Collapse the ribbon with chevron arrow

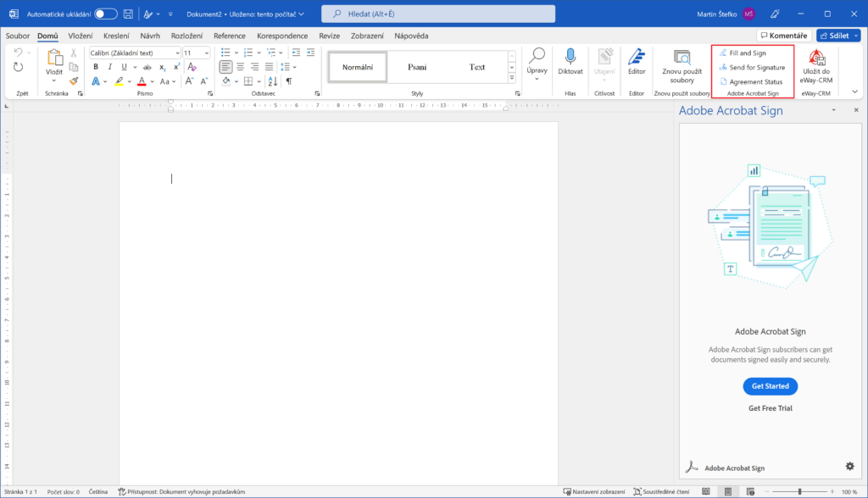854,91
